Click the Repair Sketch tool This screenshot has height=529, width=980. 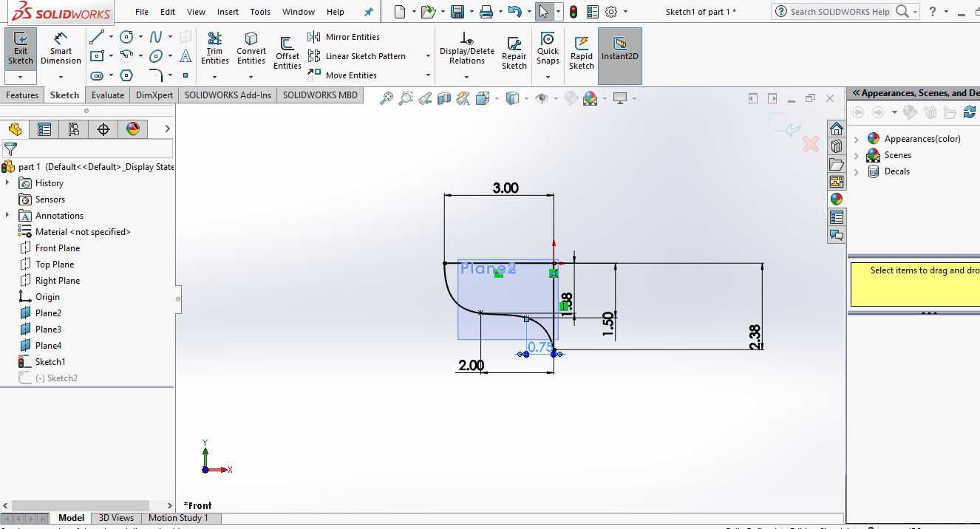(x=514, y=53)
